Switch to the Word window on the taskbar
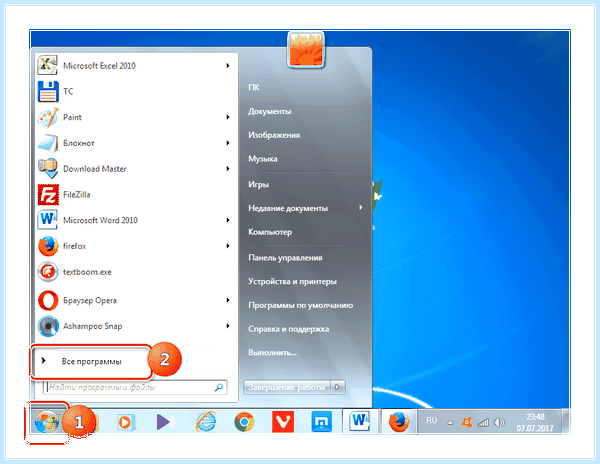600x464 pixels. tap(359, 421)
